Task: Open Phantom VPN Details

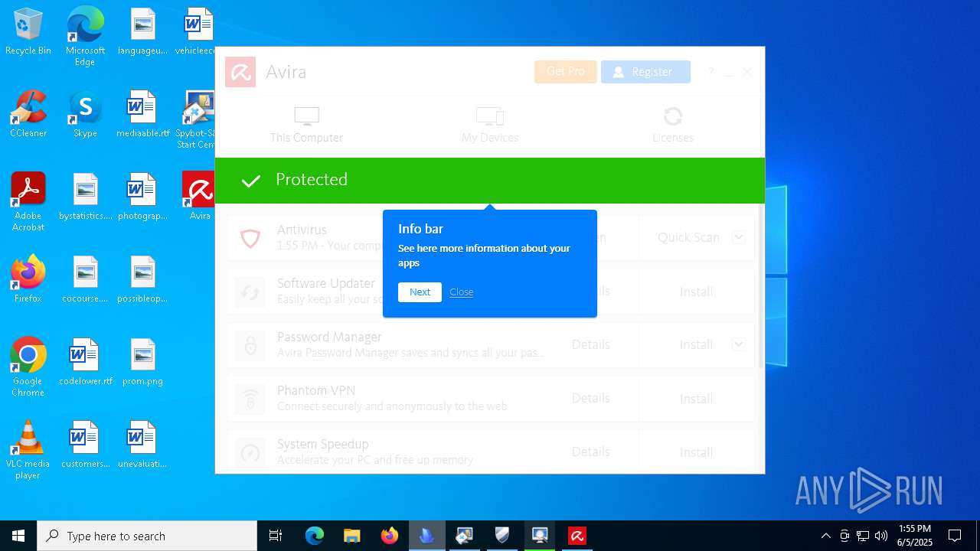Action: click(591, 399)
